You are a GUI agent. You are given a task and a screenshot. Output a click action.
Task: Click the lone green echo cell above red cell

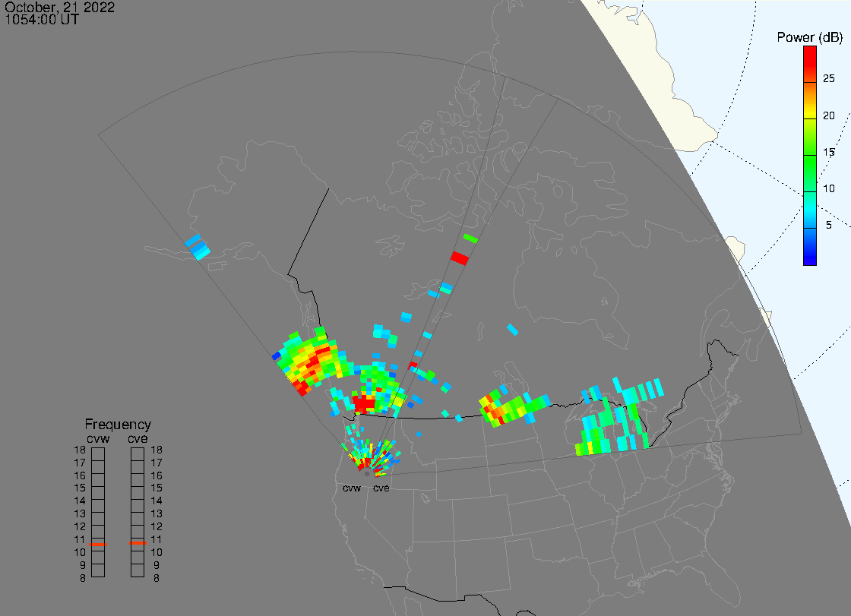pyautogui.click(x=470, y=239)
